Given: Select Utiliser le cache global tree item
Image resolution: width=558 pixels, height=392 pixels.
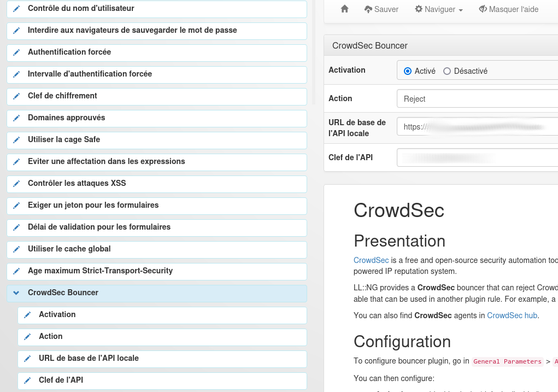Looking at the screenshot, I should 157,249.
